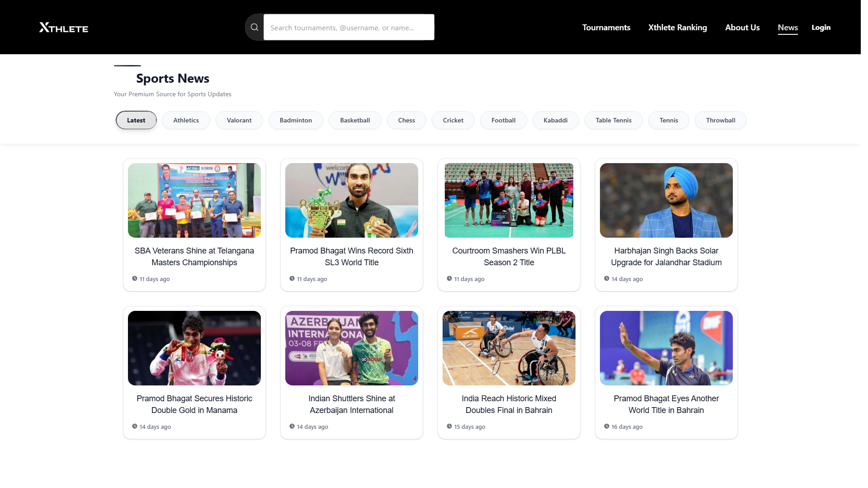This screenshot has width=868, height=488.
Task: Open the wheelchair badminton match image
Action: pos(509,348)
